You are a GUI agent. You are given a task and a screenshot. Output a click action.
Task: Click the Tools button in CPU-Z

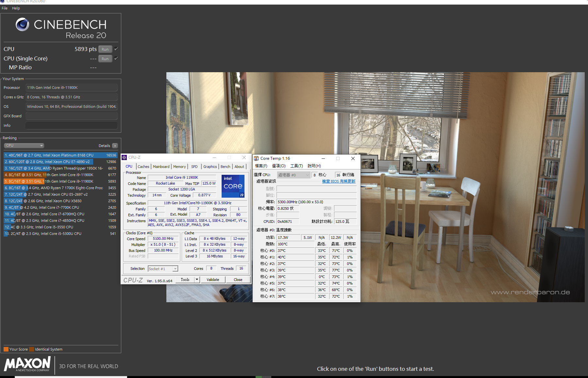(185, 280)
